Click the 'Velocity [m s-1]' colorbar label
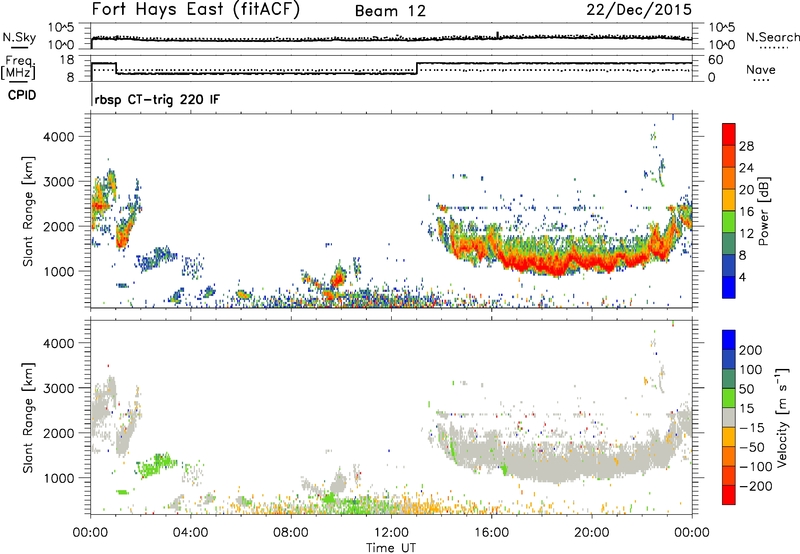Image resolution: width=800 pixels, height=554 pixels. pos(782,417)
